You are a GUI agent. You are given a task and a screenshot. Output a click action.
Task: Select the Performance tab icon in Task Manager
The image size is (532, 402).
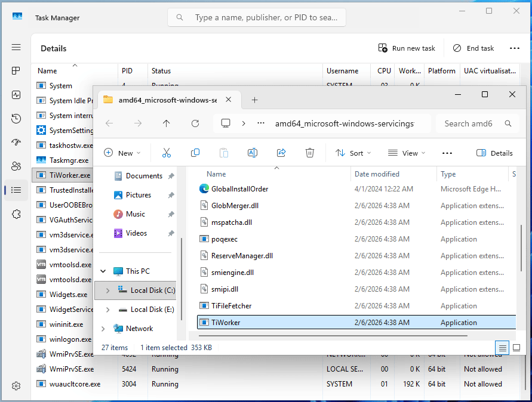16,94
